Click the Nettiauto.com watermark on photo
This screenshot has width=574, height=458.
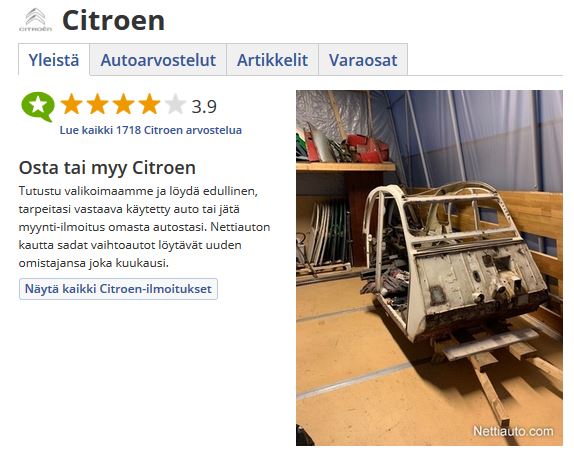(513, 431)
